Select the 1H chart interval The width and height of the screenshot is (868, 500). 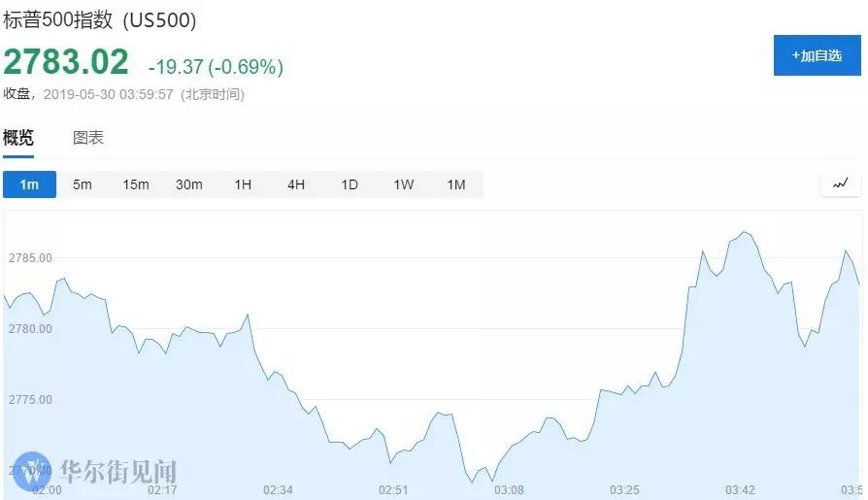click(x=243, y=184)
